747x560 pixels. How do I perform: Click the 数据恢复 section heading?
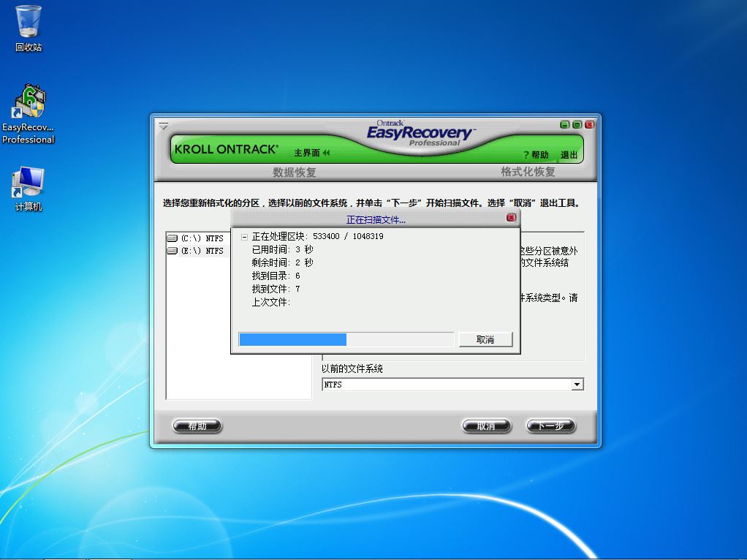(x=295, y=172)
